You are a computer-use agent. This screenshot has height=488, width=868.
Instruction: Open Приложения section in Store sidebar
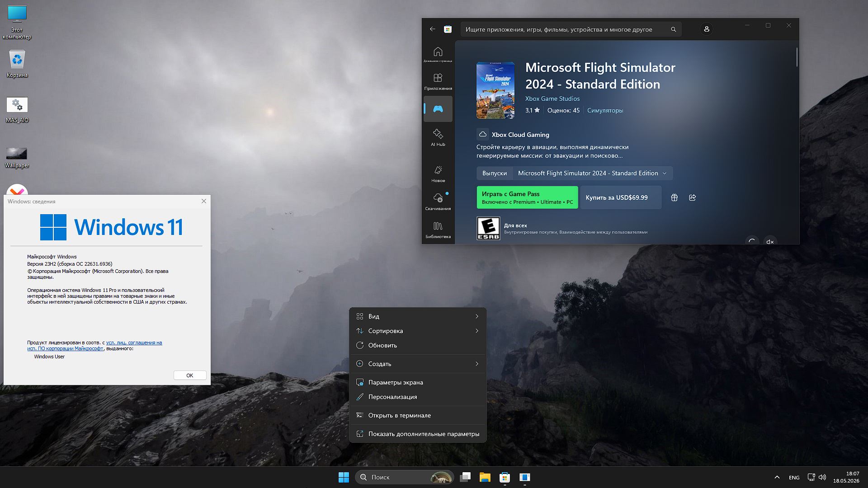(x=438, y=82)
